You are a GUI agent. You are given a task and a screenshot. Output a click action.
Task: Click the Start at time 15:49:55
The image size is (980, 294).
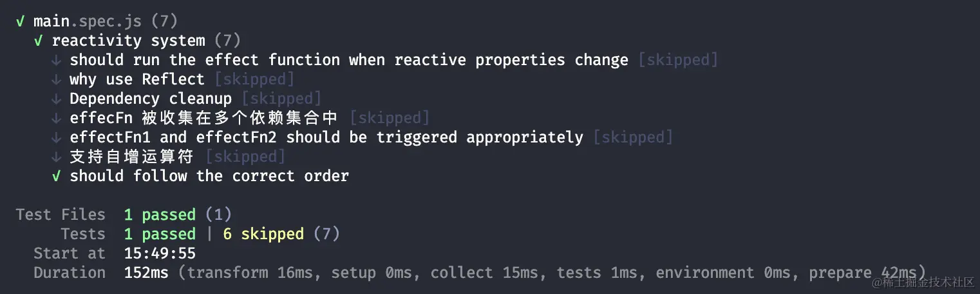click(x=160, y=253)
